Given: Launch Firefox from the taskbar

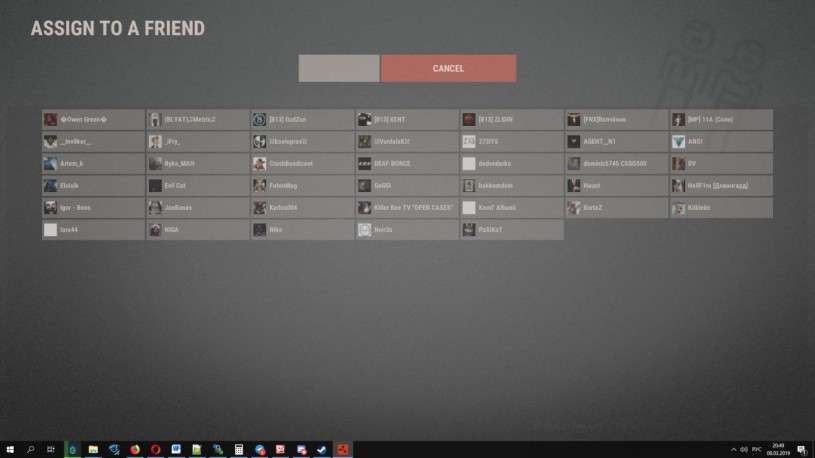Looking at the screenshot, I should (135, 450).
